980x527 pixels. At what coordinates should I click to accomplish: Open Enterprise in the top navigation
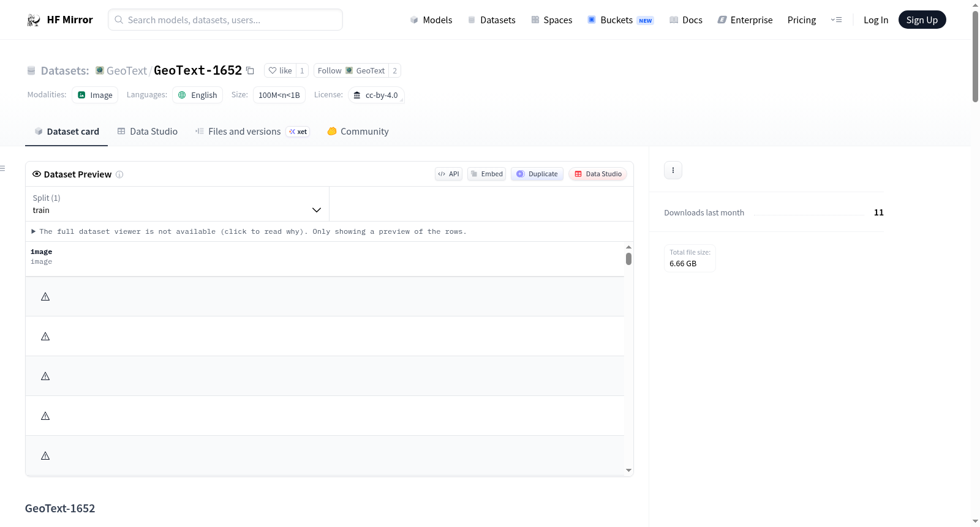pos(745,20)
